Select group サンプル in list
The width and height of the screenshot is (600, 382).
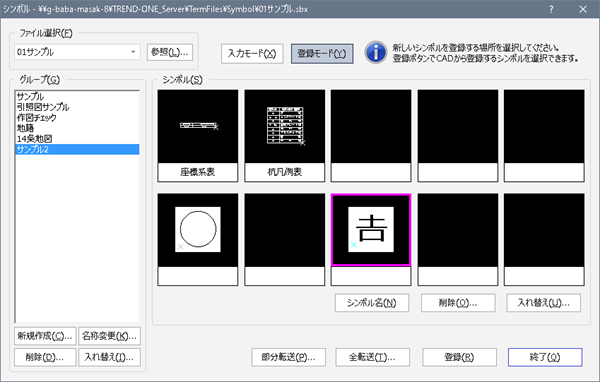[77, 96]
